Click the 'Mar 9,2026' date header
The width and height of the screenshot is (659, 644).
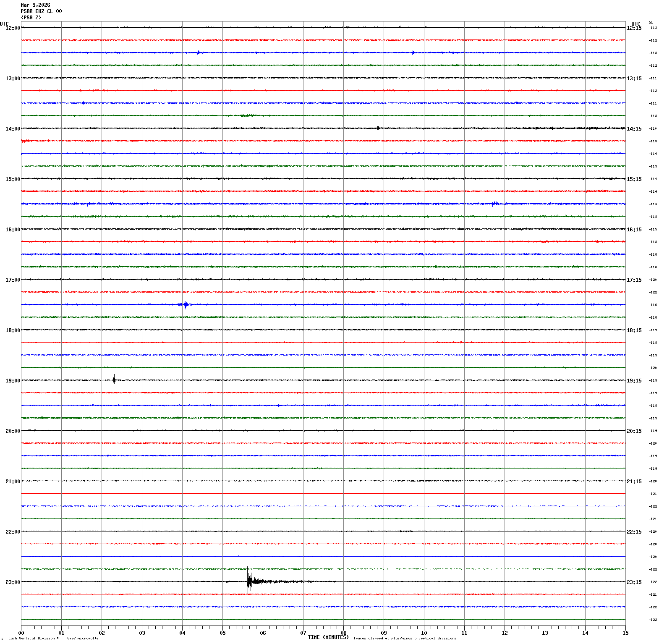pyautogui.click(x=35, y=5)
